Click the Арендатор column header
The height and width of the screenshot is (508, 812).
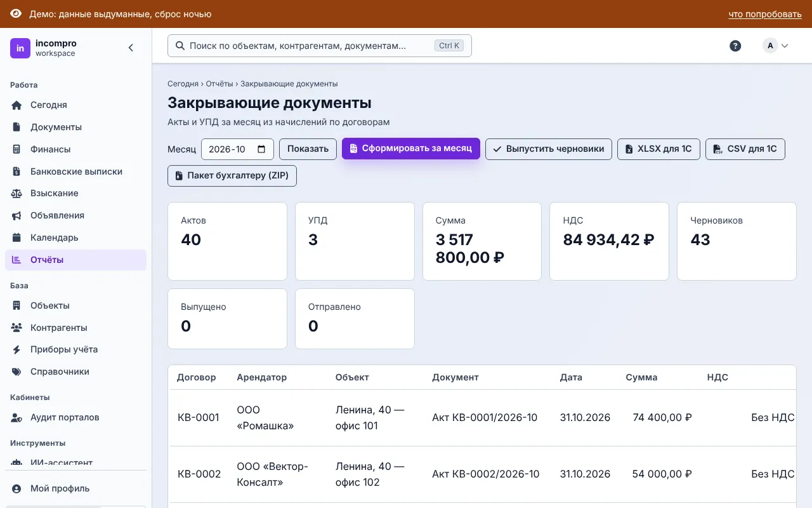point(261,377)
